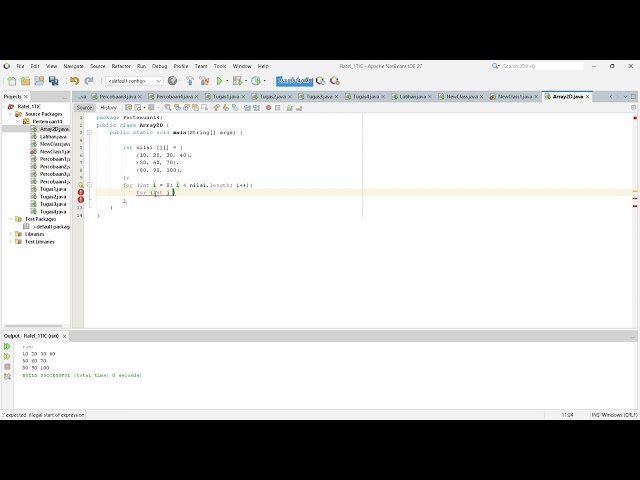Click the Open Project icon
Viewport: 640px width, 480px height.
(x=39, y=81)
